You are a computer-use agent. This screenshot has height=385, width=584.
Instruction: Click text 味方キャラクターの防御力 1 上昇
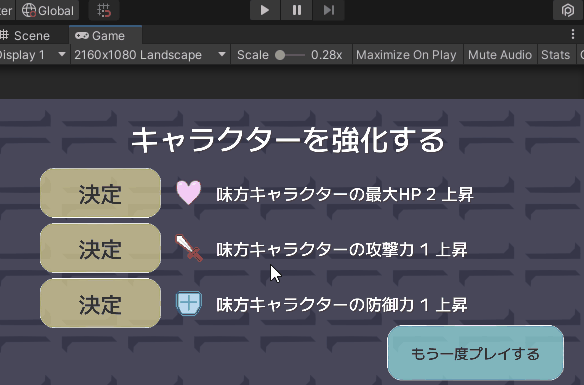pos(342,305)
